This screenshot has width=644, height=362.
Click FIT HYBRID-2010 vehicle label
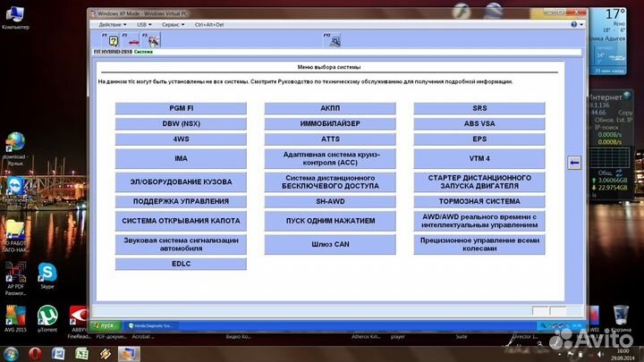click(x=113, y=52)
